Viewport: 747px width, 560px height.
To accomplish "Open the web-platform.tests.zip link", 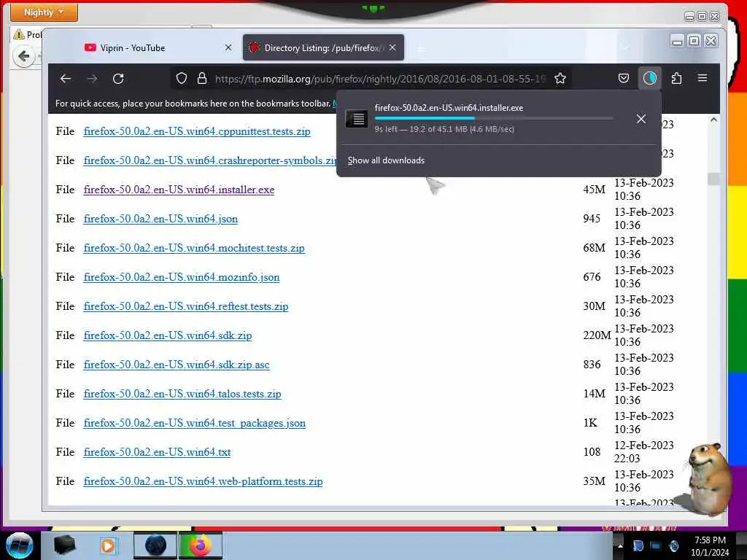I will pyautogui.click(x=203, y=481).
